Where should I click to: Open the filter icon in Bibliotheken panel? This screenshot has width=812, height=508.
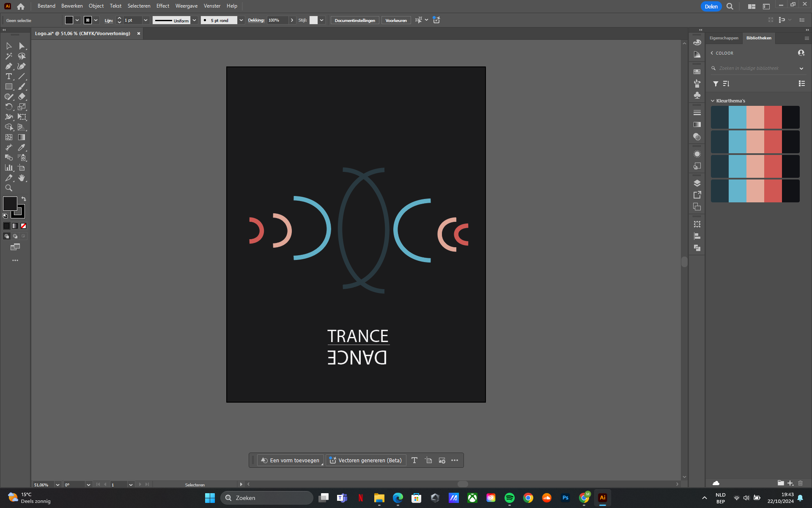pos(715,83)
